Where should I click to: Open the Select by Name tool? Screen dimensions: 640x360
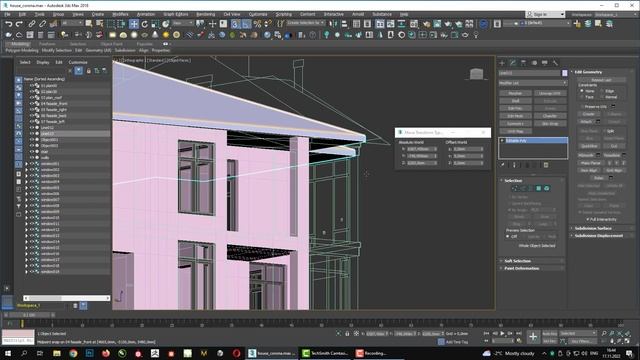tap(99, 24)
